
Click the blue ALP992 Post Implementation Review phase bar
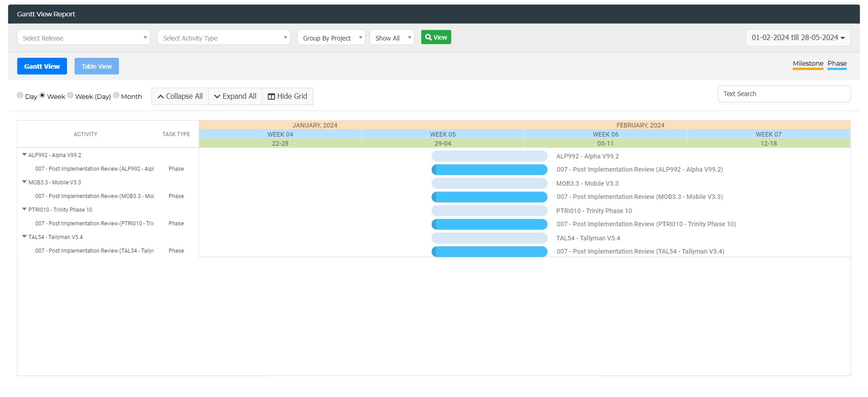tap(489, 170)
